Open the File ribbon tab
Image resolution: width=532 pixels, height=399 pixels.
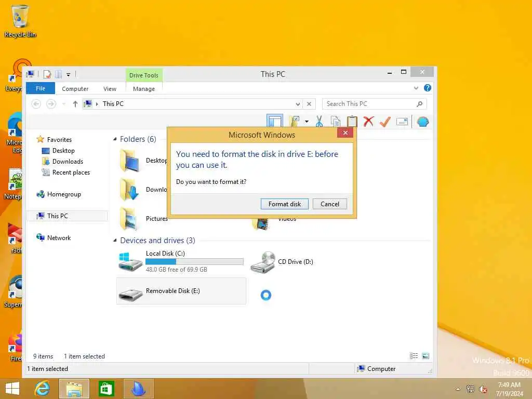tap(41, 88)
